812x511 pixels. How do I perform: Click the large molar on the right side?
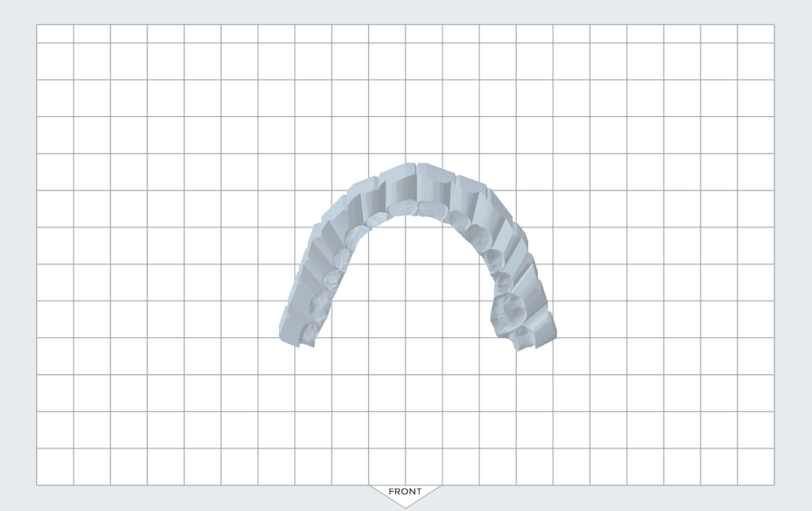[x=507, y=308]
